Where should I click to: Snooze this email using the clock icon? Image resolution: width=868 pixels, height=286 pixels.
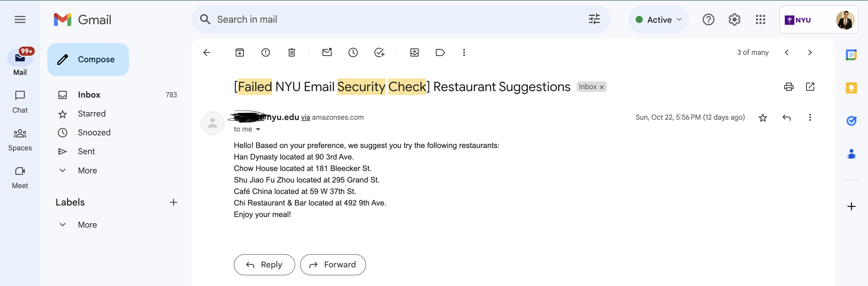coord(353,52)
